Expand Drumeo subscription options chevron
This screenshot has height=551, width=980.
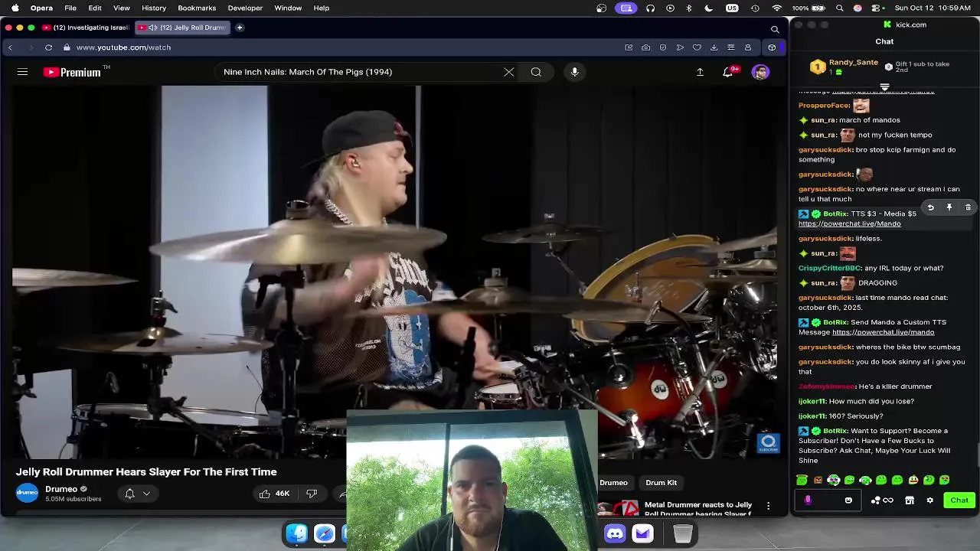146,494
